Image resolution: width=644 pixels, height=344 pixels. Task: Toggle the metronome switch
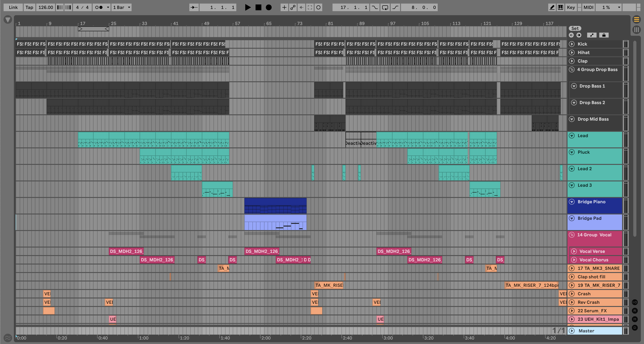tap(99, 8)
